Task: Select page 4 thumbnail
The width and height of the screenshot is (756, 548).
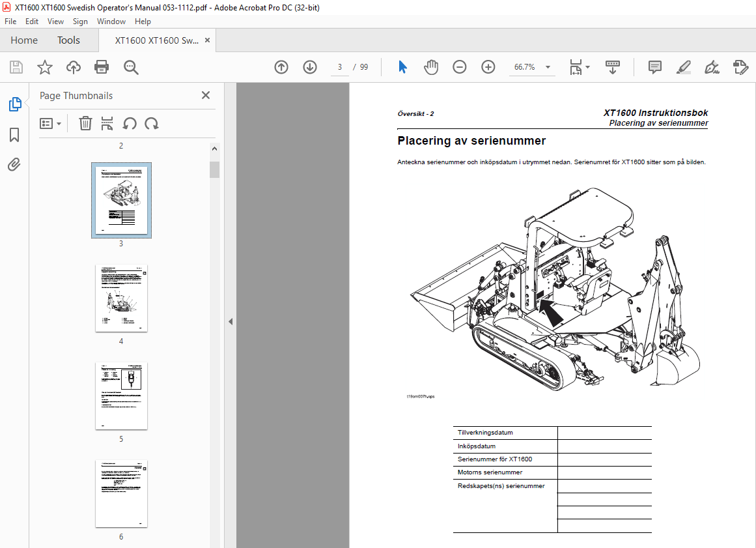Action: [122, 298]
